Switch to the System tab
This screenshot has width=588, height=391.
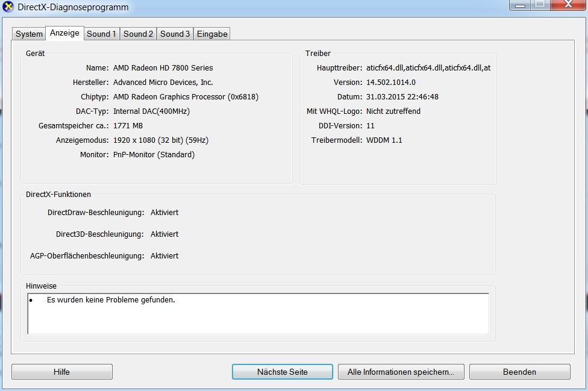click(29, 34)
